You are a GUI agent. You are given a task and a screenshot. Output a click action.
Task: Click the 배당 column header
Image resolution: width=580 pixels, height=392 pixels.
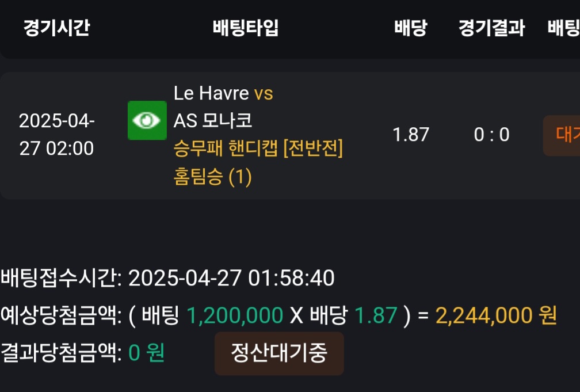click(x=411, y=28)
